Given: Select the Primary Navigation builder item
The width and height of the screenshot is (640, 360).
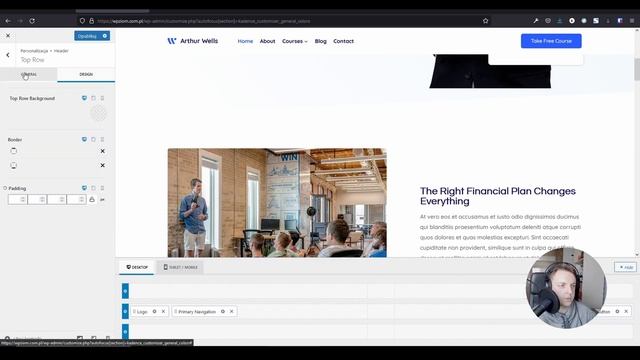Looking at the screenshot, I should click(x=197, y=311).
